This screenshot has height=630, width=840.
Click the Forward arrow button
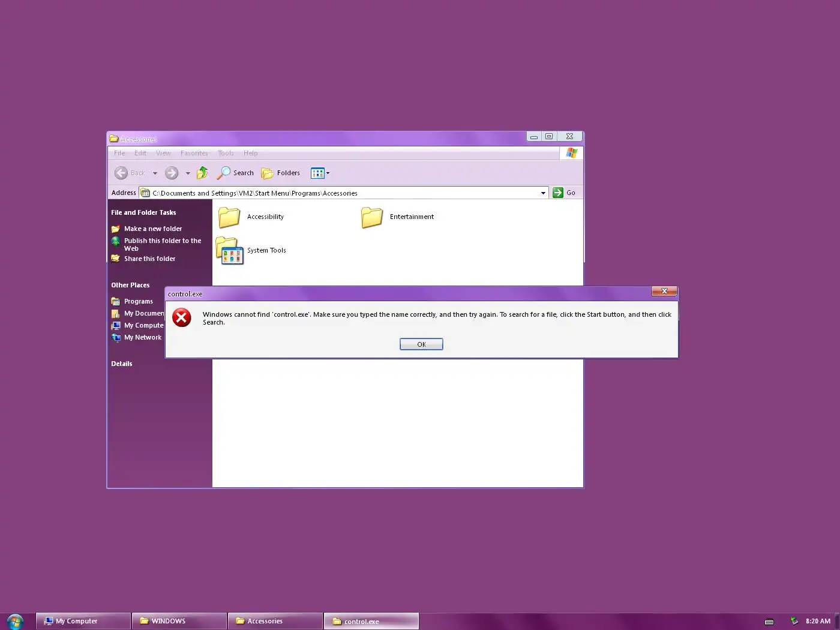172,173
